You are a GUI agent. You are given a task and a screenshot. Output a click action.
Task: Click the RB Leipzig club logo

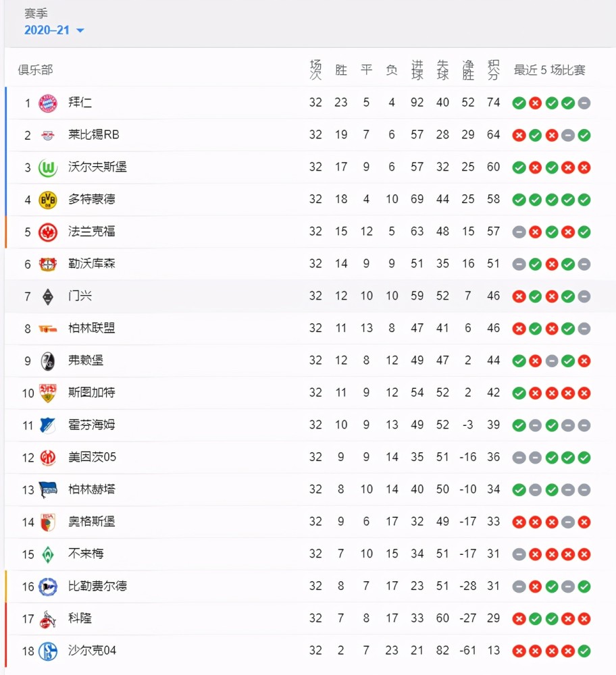tap(48, 135)
